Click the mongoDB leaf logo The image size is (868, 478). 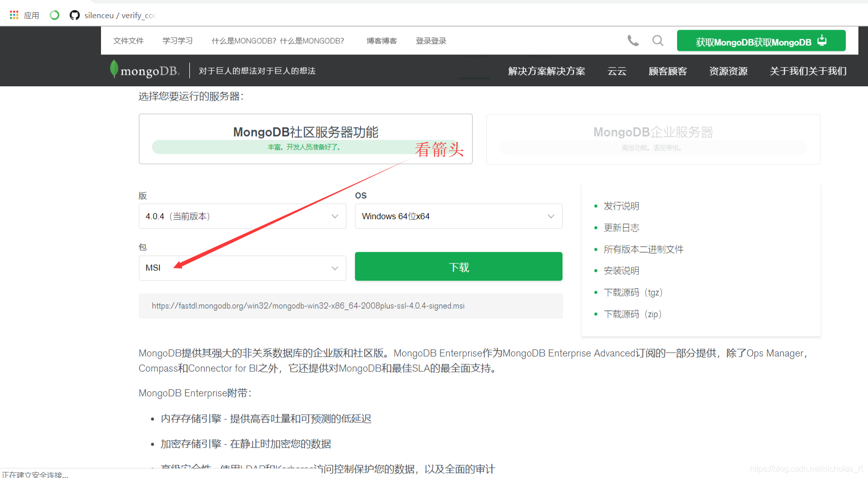point(144,70)
